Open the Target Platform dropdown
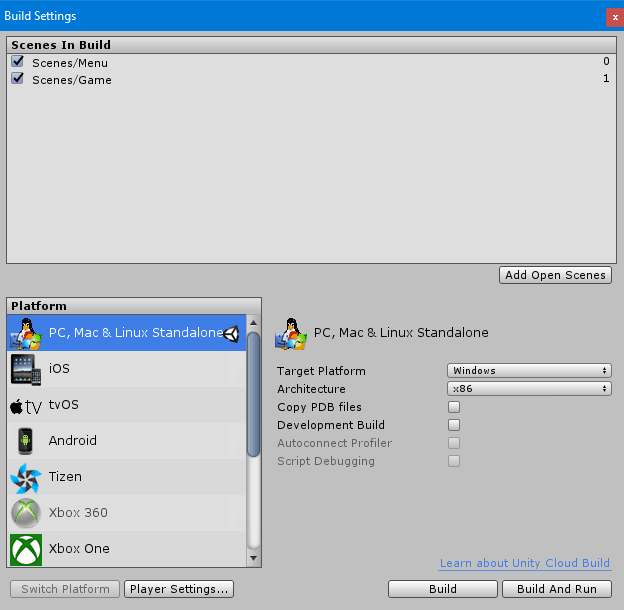Screen dimensions: 624x610 pyautogui.click(x=529, y=370)
